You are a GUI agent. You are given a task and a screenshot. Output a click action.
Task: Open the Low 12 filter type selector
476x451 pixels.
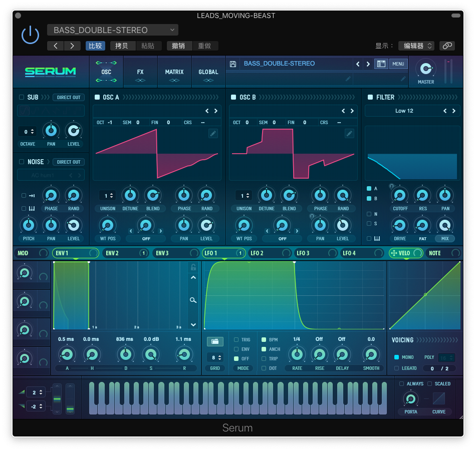[x=404, y=111]
